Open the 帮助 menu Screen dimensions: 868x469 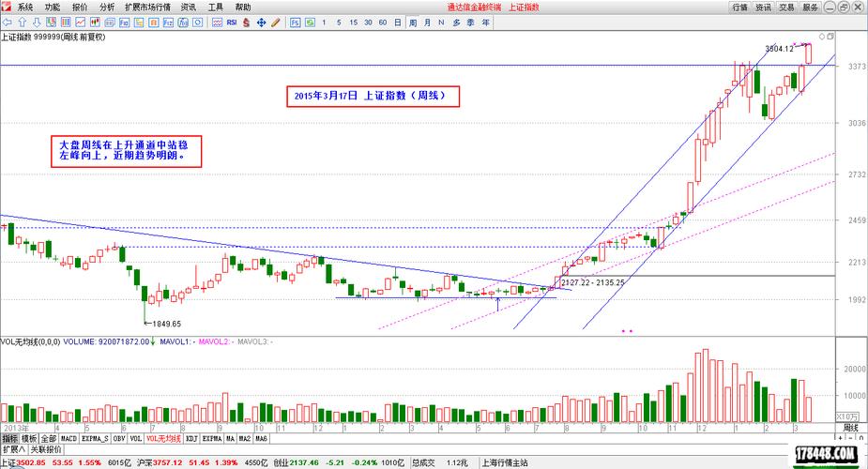tap(242, 8)
